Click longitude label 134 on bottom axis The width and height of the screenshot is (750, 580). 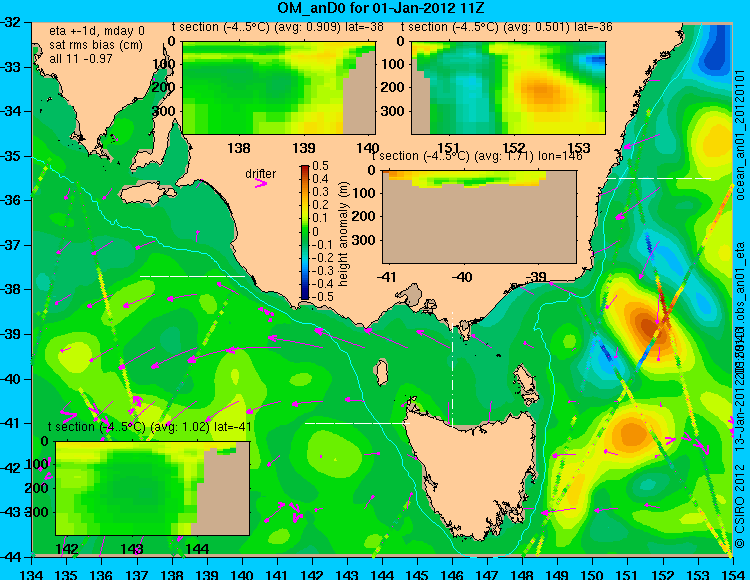tap(32, 575)
